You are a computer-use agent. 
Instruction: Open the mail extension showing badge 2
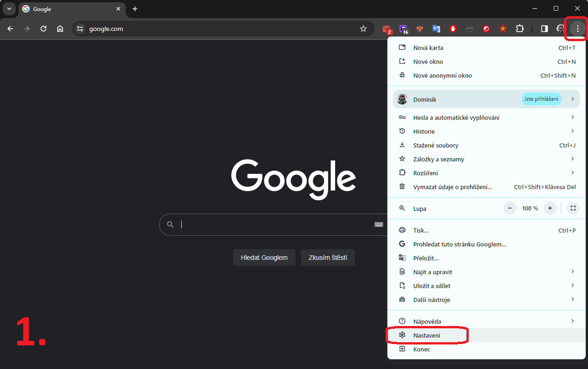[387, 29]
